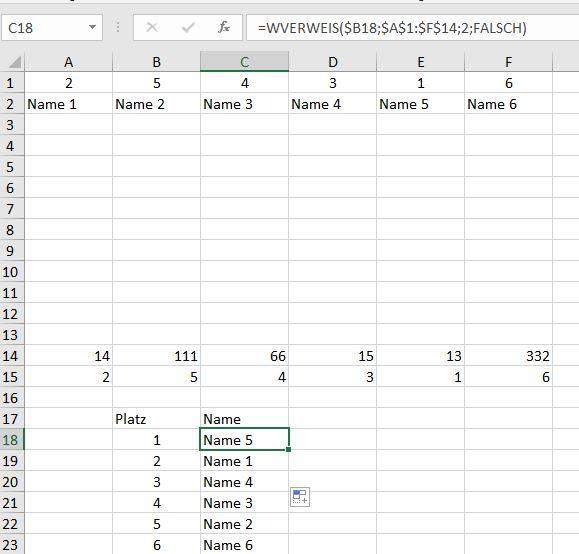Click cell F1 with value 6
Image resolution: width=579 pixels, height=554 pixels.
(508, 83)
